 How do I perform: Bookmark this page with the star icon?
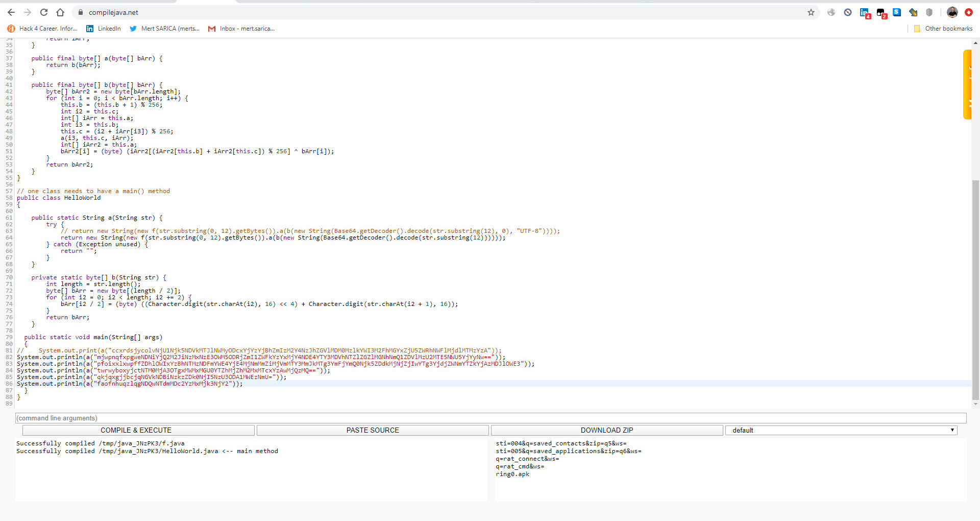811,12
